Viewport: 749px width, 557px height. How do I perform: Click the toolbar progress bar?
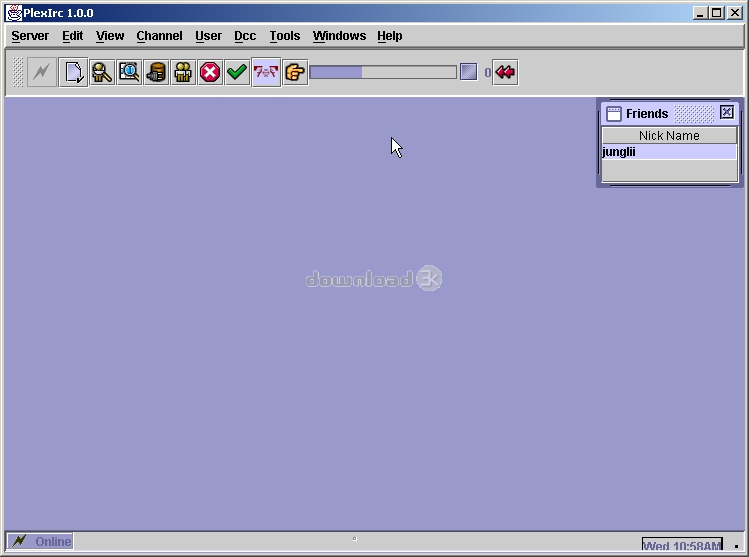click(383, 72)
